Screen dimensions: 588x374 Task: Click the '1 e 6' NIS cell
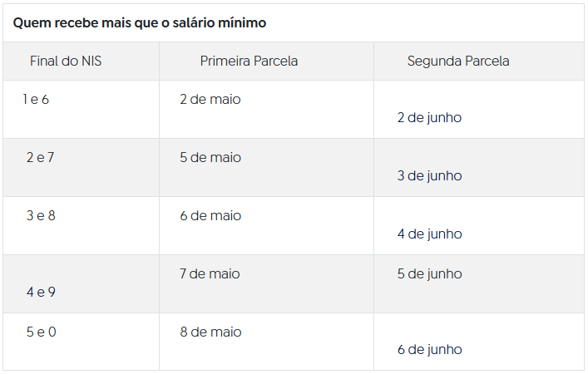[37, 100]
